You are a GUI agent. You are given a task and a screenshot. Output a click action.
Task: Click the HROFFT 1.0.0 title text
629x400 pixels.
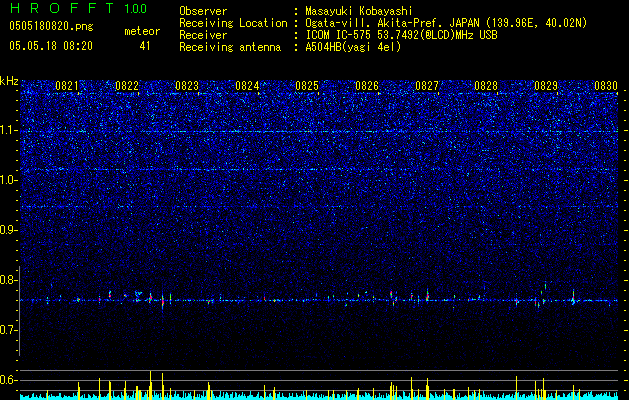79,8
